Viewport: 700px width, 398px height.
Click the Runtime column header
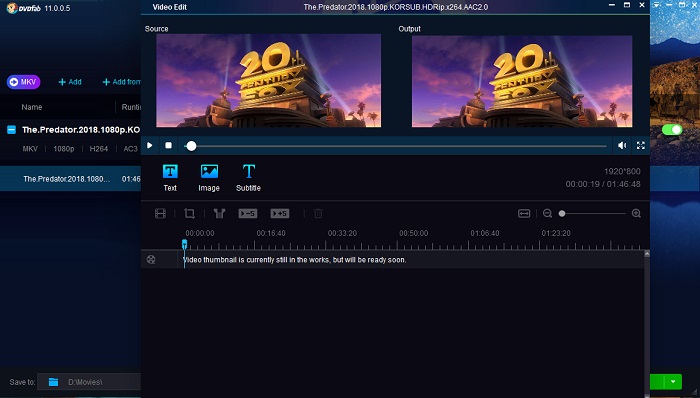[x=131, y=107]
